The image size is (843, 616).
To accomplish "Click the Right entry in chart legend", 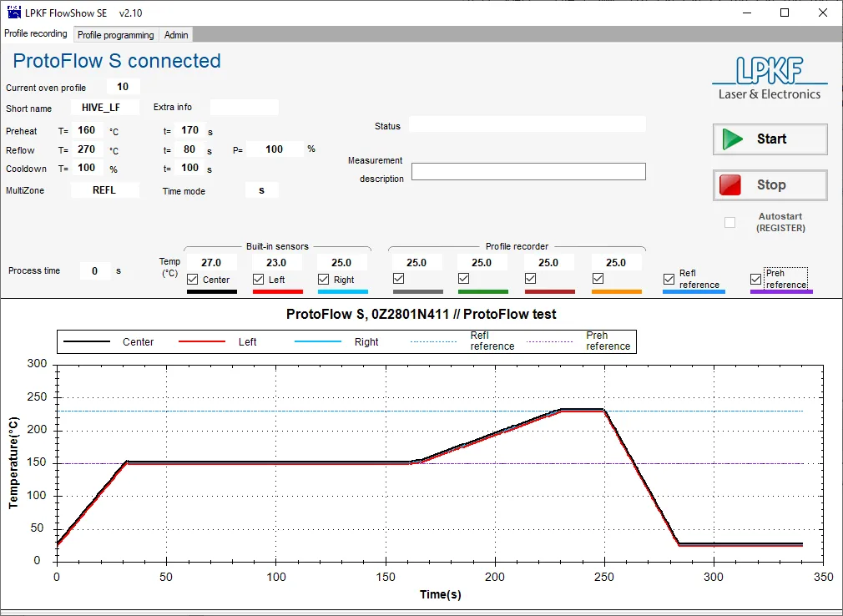I will tap(336, 342).
